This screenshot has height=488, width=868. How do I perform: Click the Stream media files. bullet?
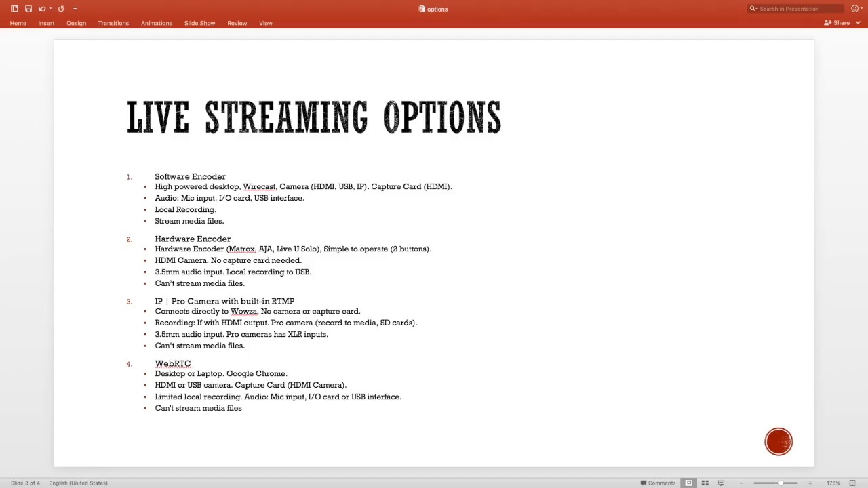point(189,221)
